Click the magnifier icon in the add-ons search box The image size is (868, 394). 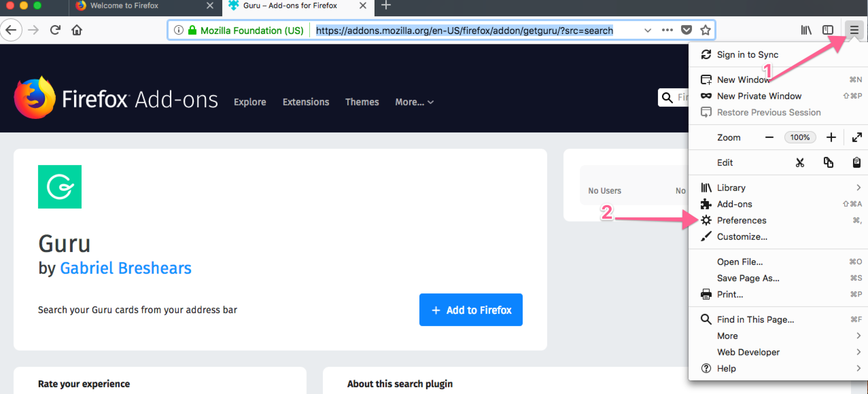click(667, 98)
